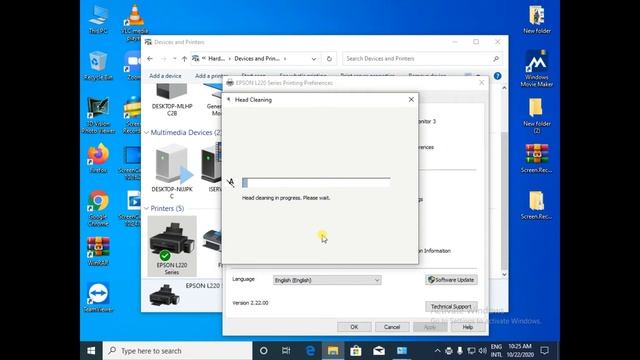Viewport: 640px width, 360px height.
Task: Go up one level in Devices and Printers
Action: tap(184, 59)
